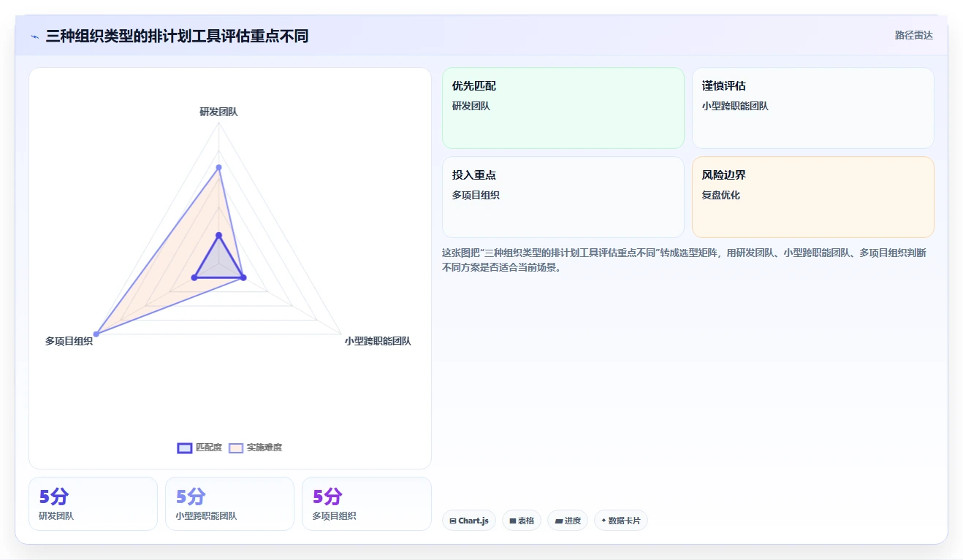Click the 实施难度 data point at 多项目组织 vertex
This screenshot has height=560, width=963.
(x=96, y=334)
